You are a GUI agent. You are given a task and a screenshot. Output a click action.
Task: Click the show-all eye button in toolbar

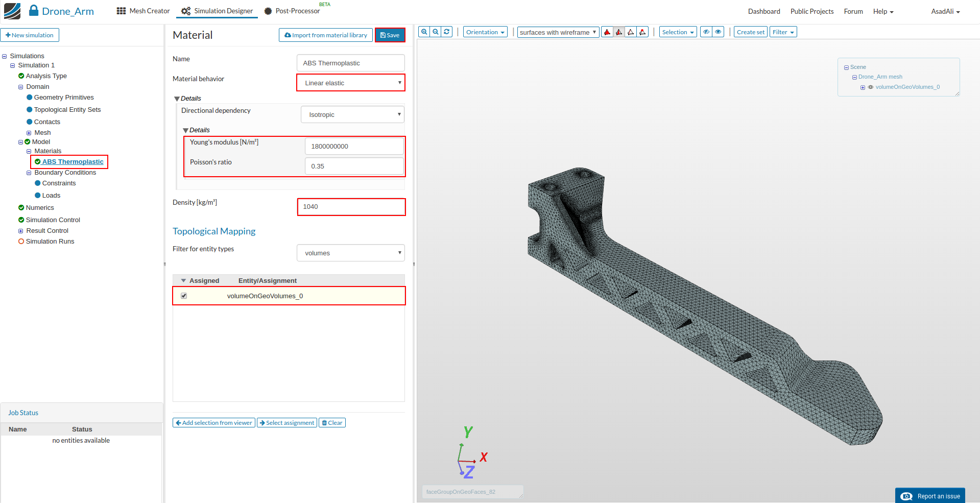click(718, 32)
